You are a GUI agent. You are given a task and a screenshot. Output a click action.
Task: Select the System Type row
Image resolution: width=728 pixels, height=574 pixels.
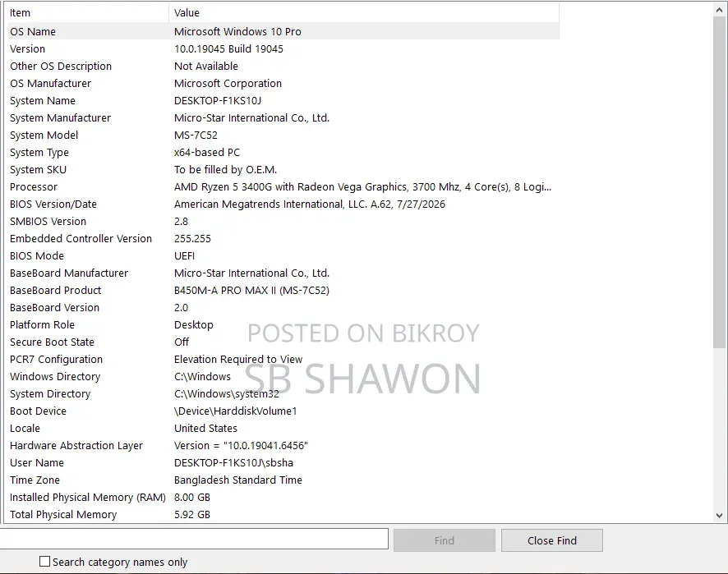coord(283,152)
